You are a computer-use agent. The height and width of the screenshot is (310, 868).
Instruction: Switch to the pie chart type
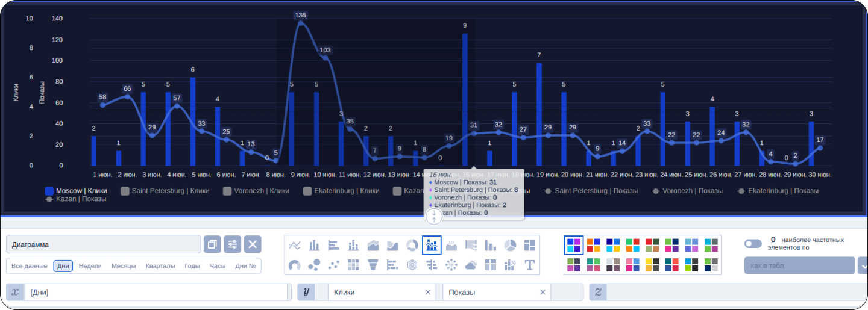click(x=510, y=245)
